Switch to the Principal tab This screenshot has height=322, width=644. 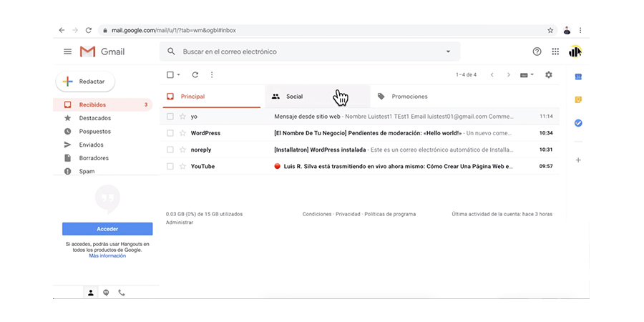212,97
